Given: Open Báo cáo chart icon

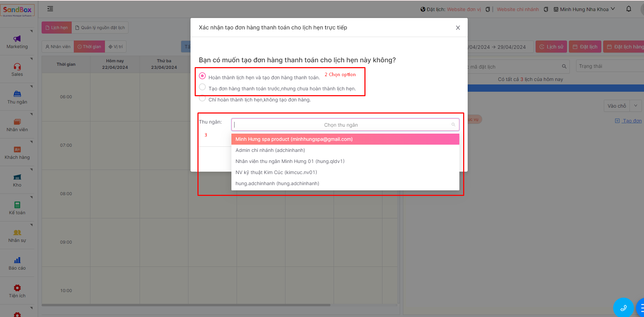Looking at the screenshot, I should pyautogui.click(x=17, y=260).
